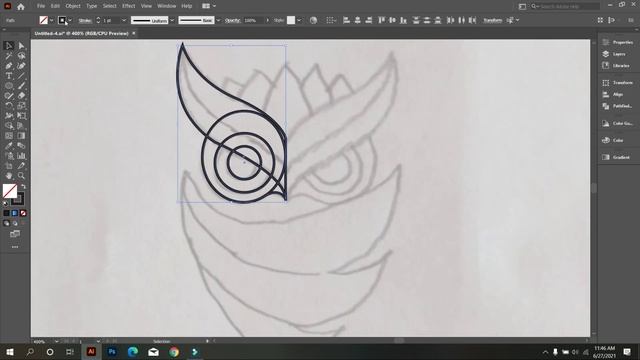Set paint mode to None
Screen dimensions: 640x360
(23, 213)
